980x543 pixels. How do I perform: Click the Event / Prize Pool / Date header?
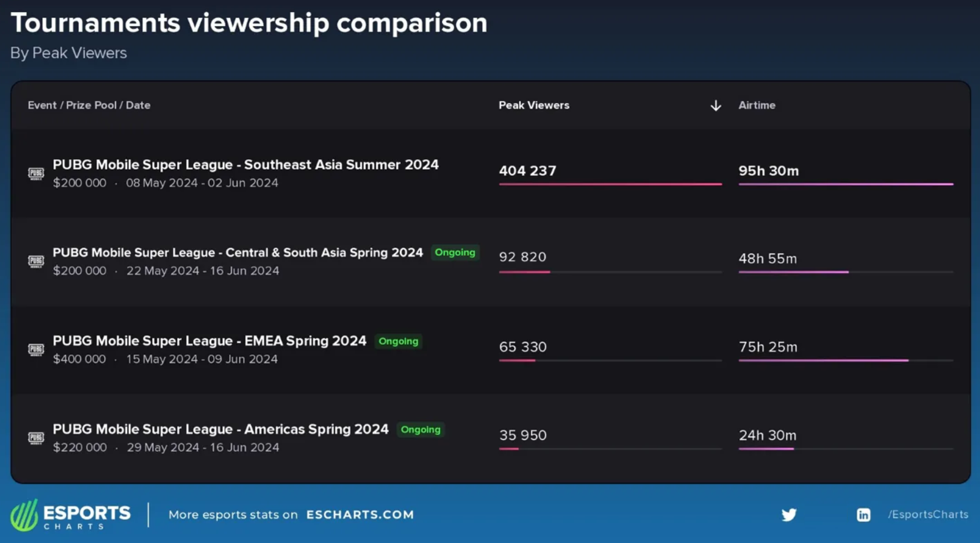89,105
